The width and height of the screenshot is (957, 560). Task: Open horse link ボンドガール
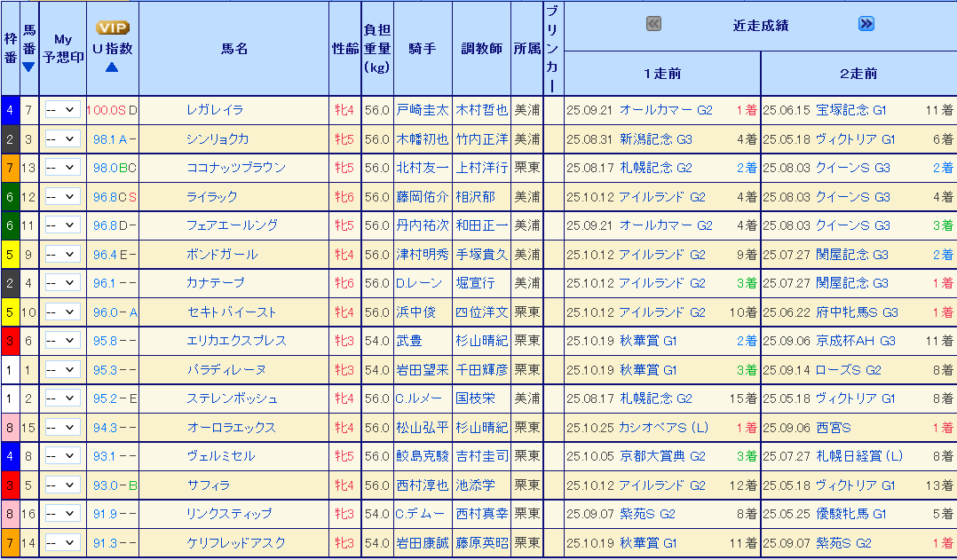(222, 255)
